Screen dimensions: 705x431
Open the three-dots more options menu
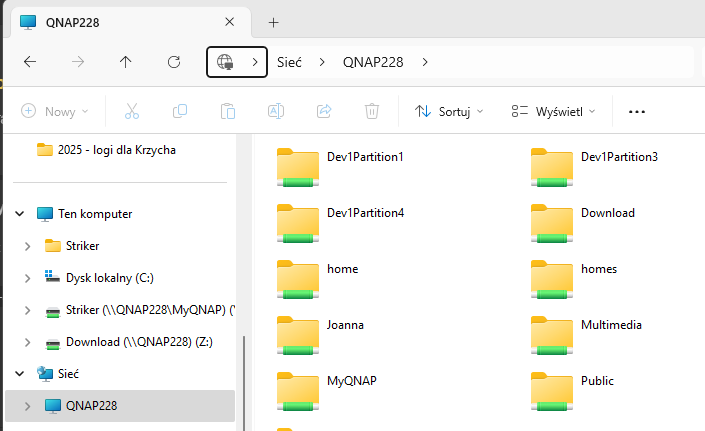pos(637,112)
